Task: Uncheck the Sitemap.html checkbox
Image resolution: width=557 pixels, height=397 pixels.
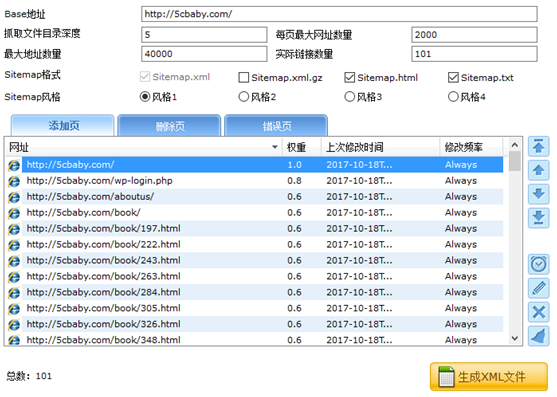Action: pyautogui.click(x=350, y=77)
